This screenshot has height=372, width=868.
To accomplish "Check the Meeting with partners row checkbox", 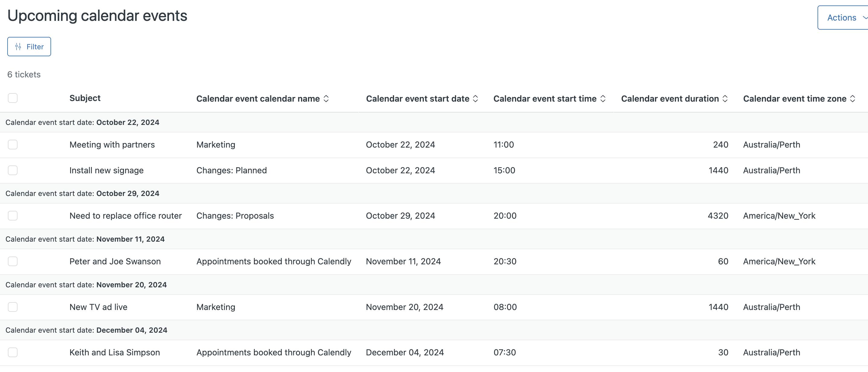I will 13,145.
